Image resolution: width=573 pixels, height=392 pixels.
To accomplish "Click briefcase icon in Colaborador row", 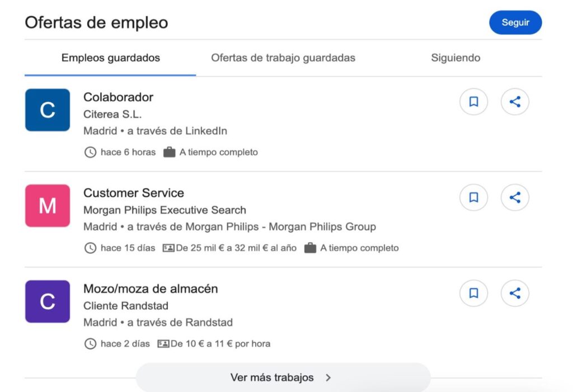I will click(169, 152).
